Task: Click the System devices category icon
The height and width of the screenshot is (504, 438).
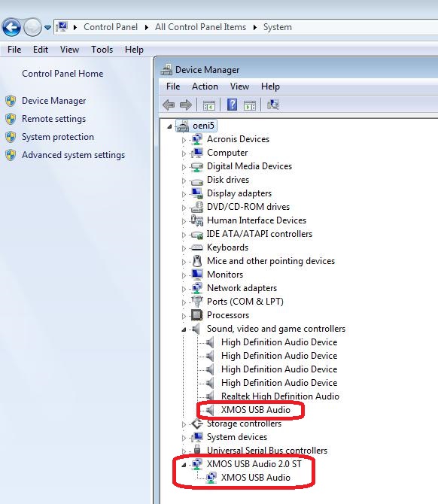Action: click(x=197, y=437)
